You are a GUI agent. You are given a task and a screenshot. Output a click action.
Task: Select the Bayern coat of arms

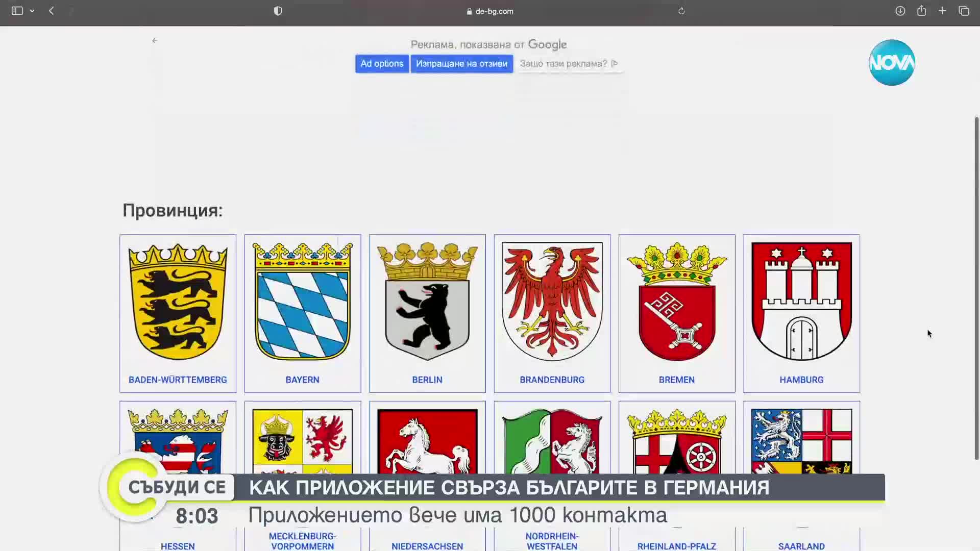click(x=303, y=302)
